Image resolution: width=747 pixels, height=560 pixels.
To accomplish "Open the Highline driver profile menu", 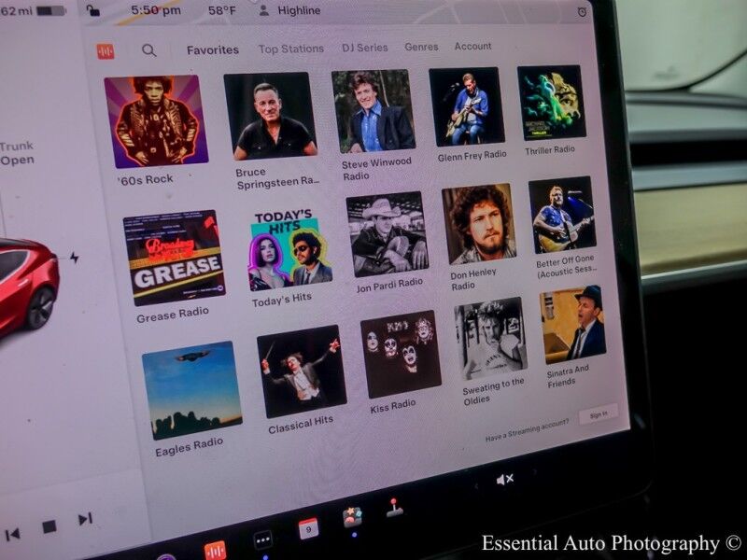I will tap(289, 11).
